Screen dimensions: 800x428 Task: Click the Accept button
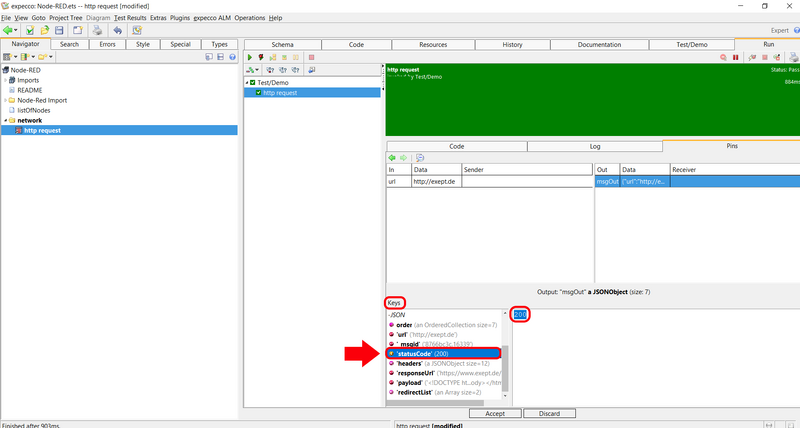494,413
